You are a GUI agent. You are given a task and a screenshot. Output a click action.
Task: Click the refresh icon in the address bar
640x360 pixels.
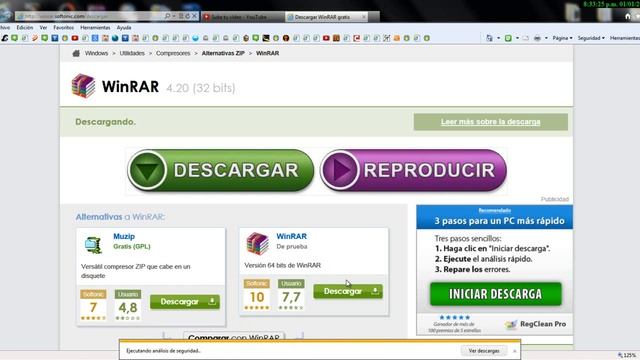(x=187, y=16)
